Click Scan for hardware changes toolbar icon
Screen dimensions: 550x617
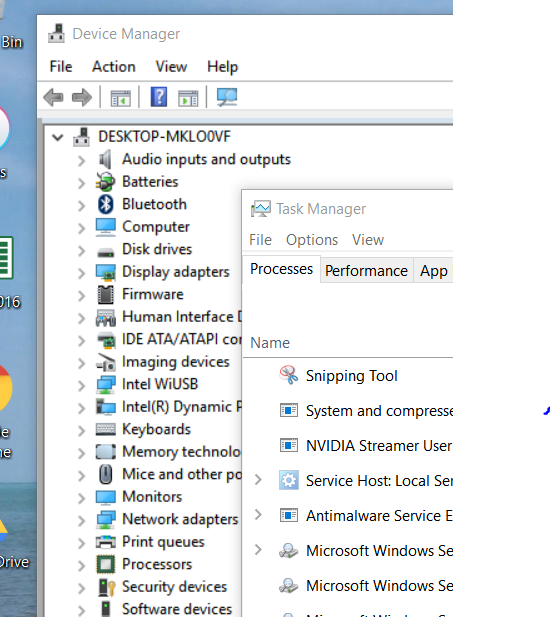pyautogui.click(x=227, y=97)
